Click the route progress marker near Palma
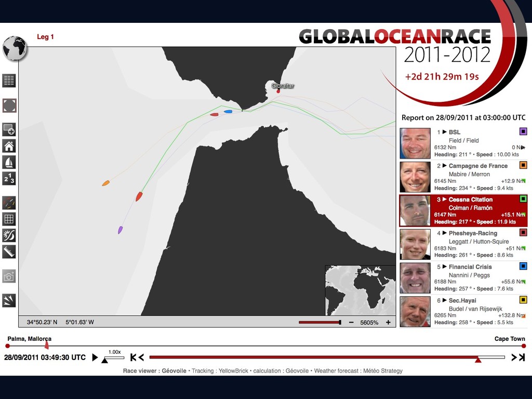Image resolution: width=532 pixels, height=399 pixels. pyautogui.click(x=46, y=345)
